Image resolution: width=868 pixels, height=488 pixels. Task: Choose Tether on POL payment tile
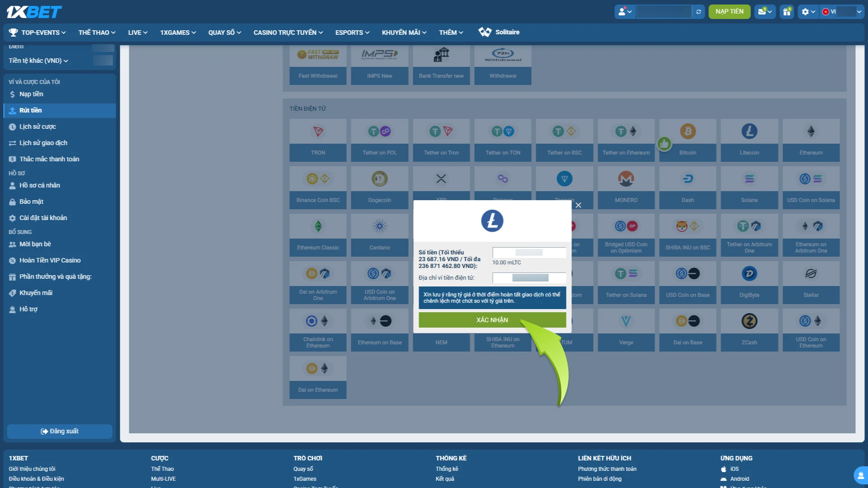coord(379,140)
